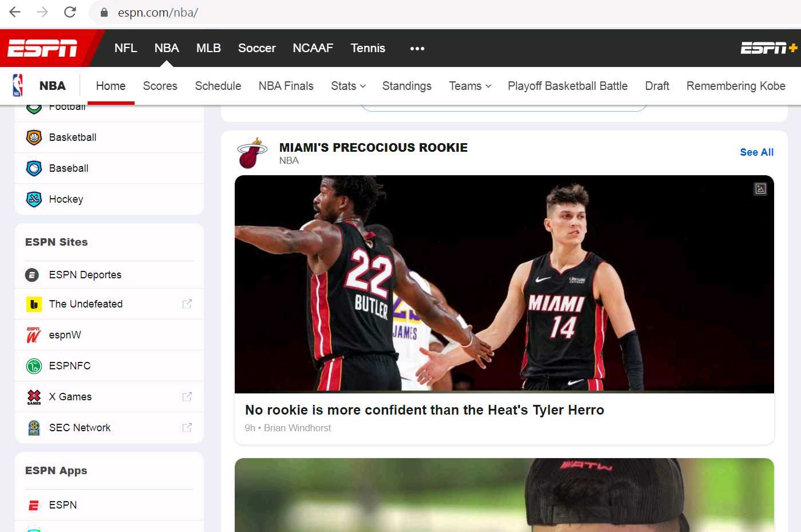The image size is (801, 532).
Task: Click the browser forward arrow
Action: [42, 12]
